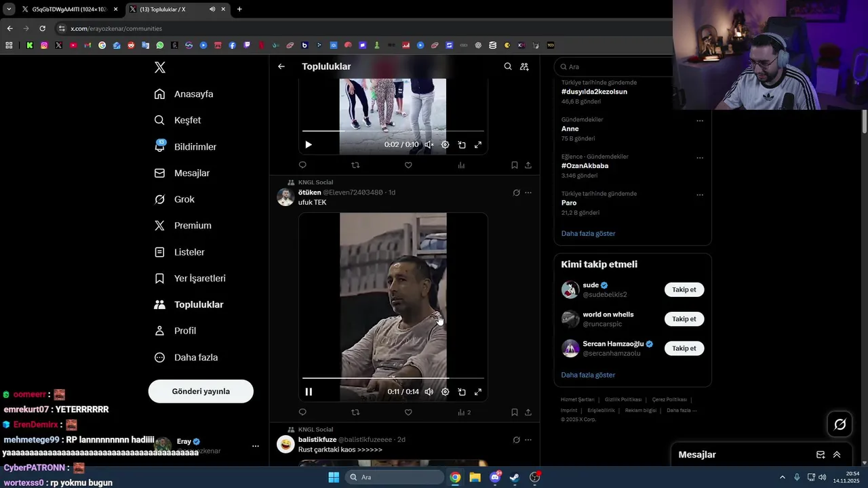Repost ötüken post
This screenshot has width=868, height=488.
pyautogui.click(x=355, y=412)
